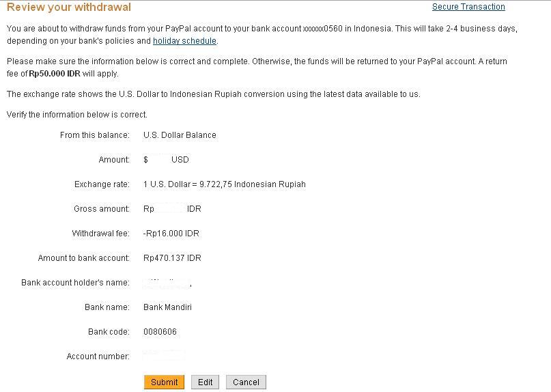
Task: Click the Bank account holder's name label
Action: 75,283
